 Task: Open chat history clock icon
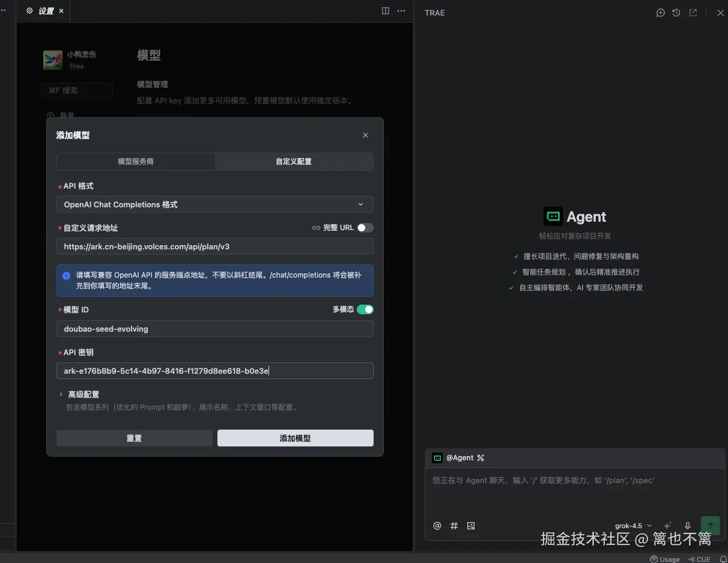(x=676, y=13)
